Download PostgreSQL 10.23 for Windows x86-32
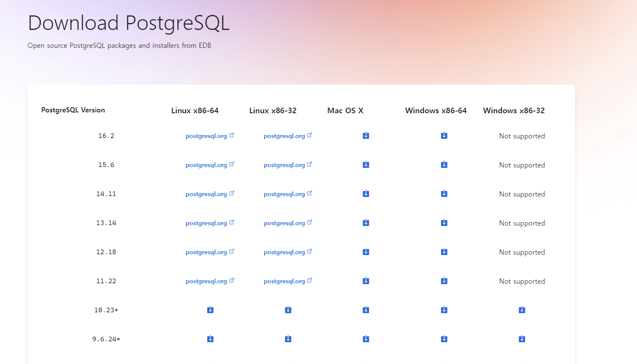This screenshot has height=364, width=637. [x=522, y=310]
